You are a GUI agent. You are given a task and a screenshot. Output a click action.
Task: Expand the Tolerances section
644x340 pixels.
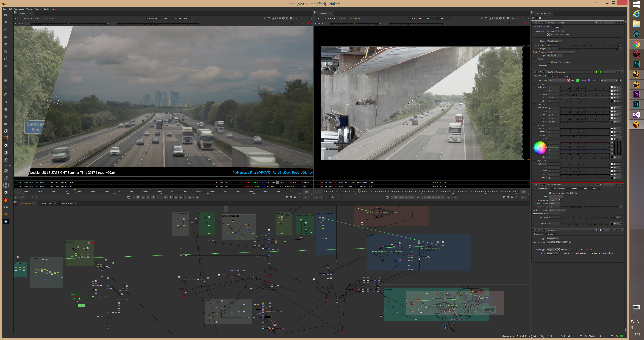[x=535, y=65]
